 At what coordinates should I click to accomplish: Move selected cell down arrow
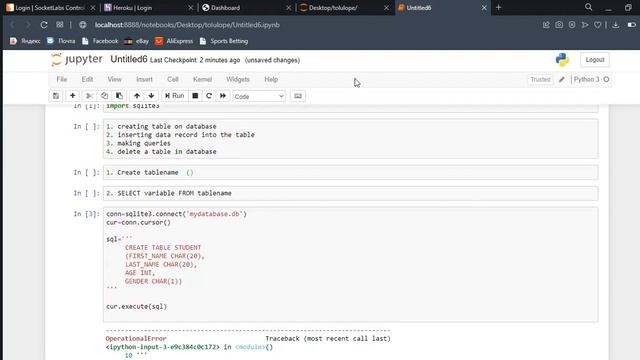[151, 96]
